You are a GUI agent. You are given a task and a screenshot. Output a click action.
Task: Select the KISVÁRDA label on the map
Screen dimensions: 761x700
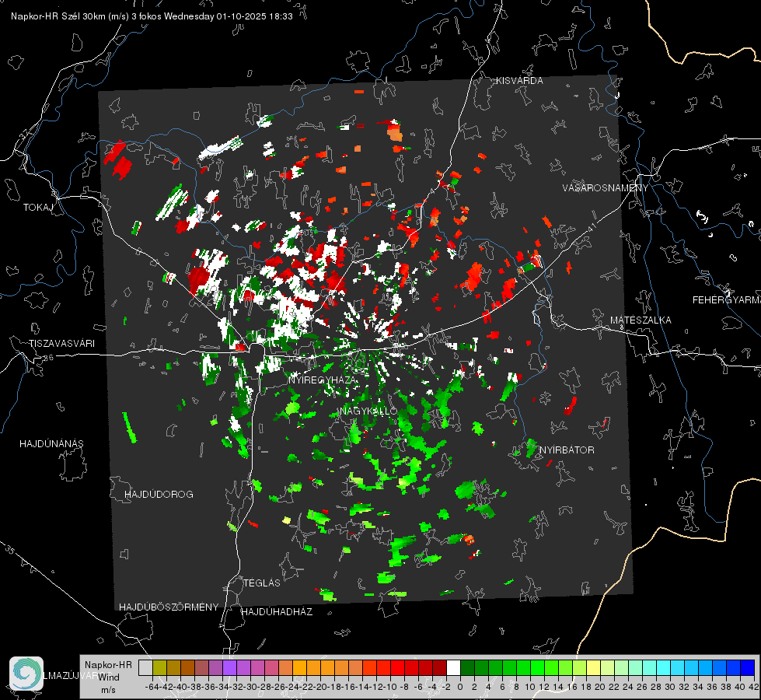(519, 81)
